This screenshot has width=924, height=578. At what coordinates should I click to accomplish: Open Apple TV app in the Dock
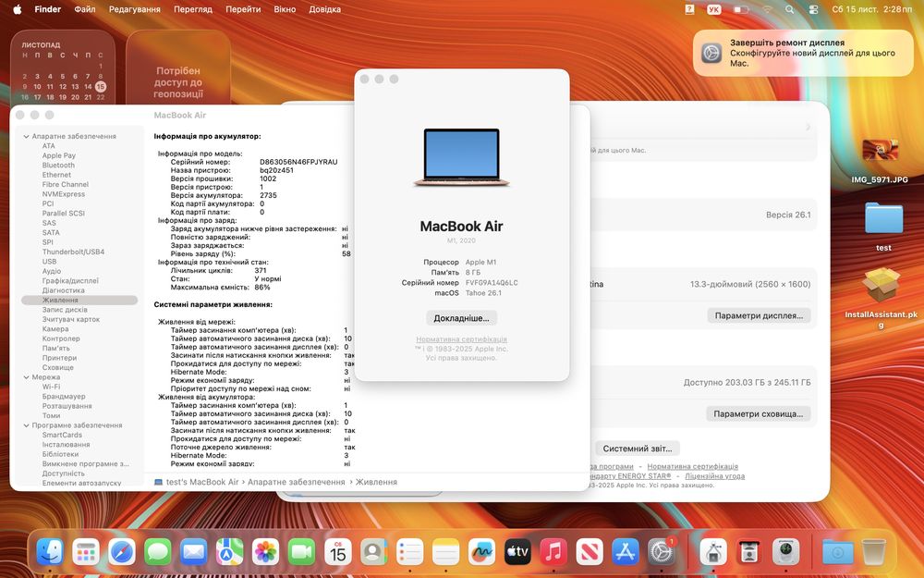[517, 552]
